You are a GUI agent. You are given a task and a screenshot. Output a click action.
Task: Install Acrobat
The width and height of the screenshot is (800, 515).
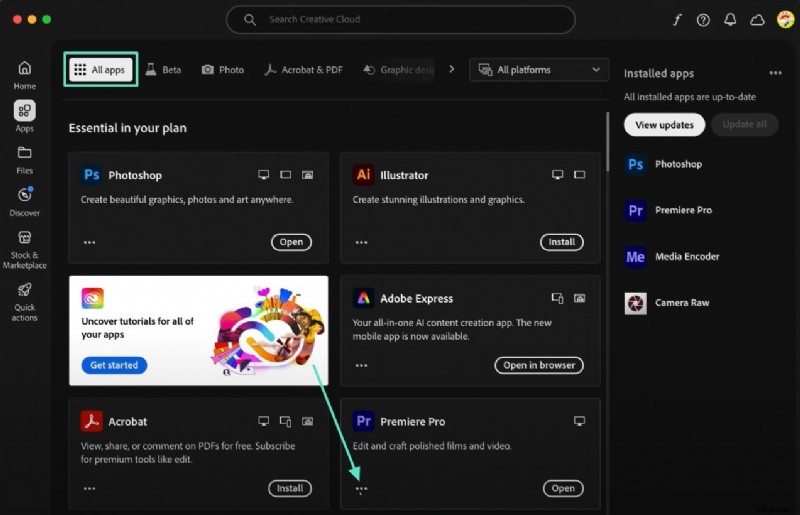[290, 488]
